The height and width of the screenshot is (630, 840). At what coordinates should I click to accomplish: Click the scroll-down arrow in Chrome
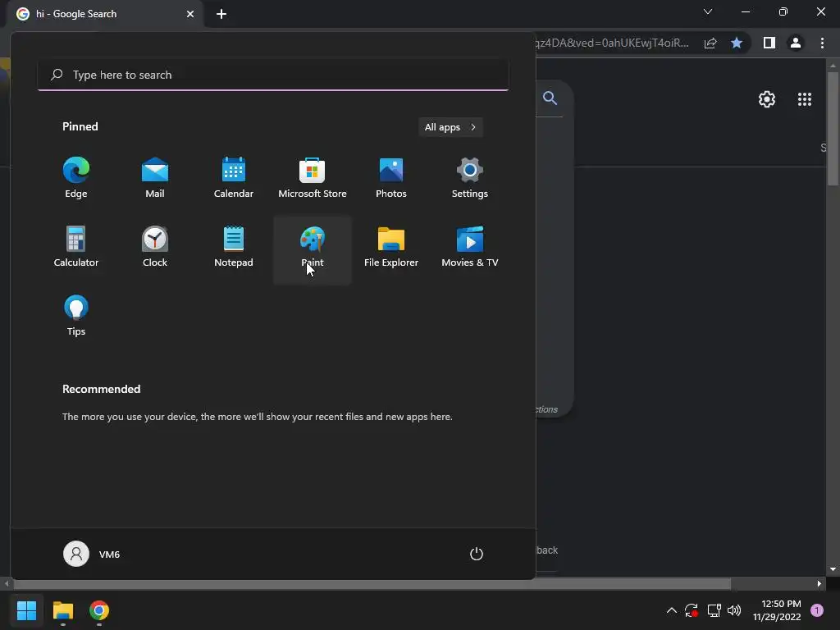pos(833,569)
